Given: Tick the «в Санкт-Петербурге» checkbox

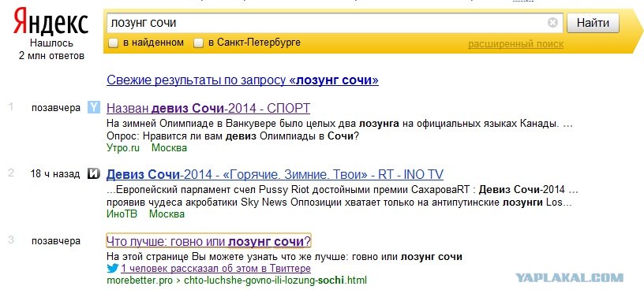Looking at the screenshot, I should pyautogui.click(x=199, y=43).
